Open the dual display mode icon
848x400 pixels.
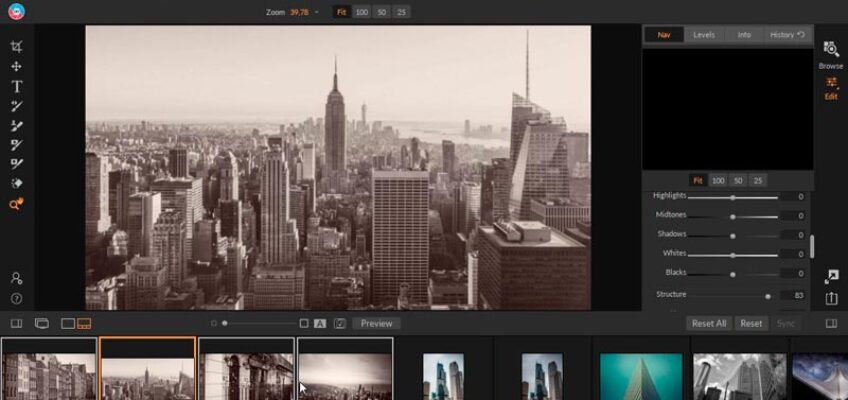(42, 323)
